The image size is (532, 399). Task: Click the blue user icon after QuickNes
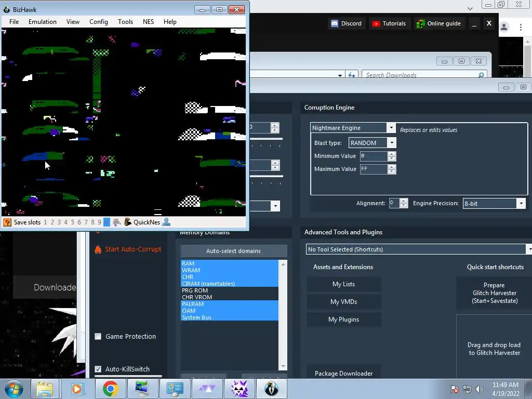coord(166,222)
